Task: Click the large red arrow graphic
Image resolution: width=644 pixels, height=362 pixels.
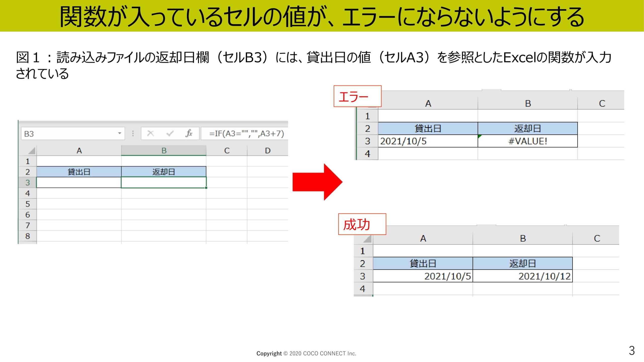Action: coord(317,182)
